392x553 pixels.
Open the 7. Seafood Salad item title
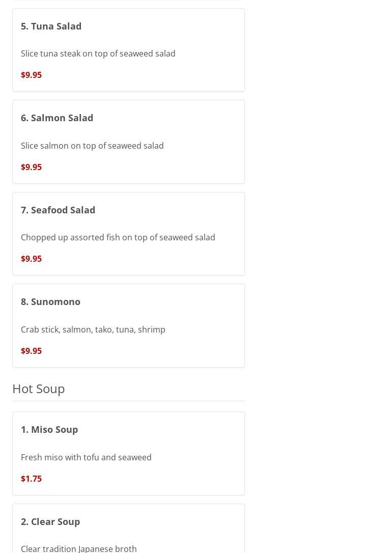(58, 210)
